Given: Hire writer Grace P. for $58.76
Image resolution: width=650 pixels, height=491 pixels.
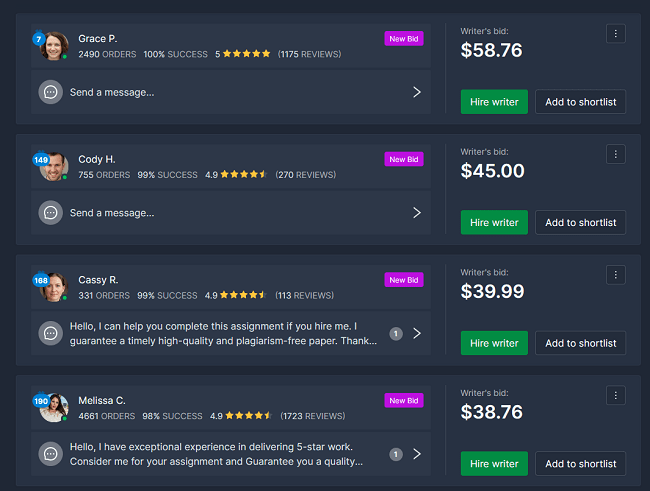Looking at the screenshot, I should coord(494,102).
